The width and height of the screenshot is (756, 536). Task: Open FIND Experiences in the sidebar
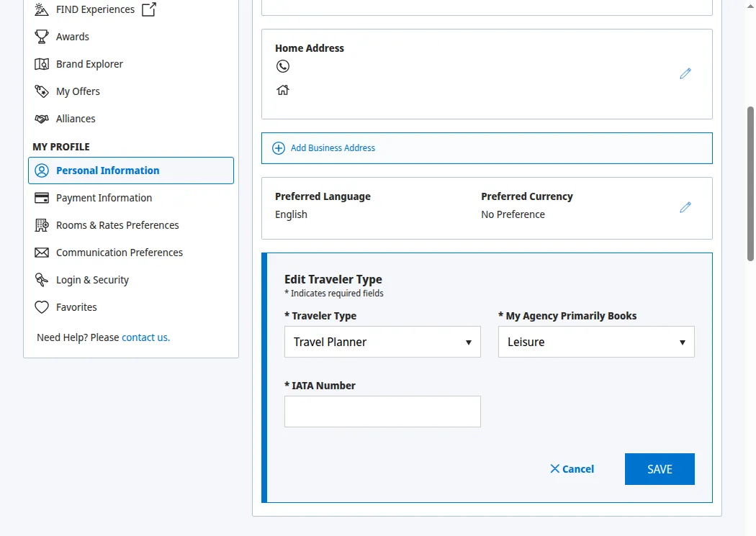point(96,9)
